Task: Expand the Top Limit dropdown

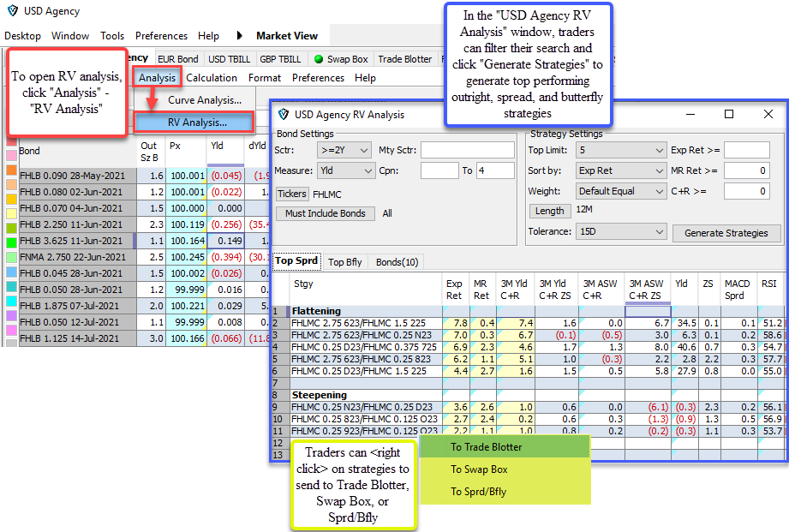Action: 621,150
